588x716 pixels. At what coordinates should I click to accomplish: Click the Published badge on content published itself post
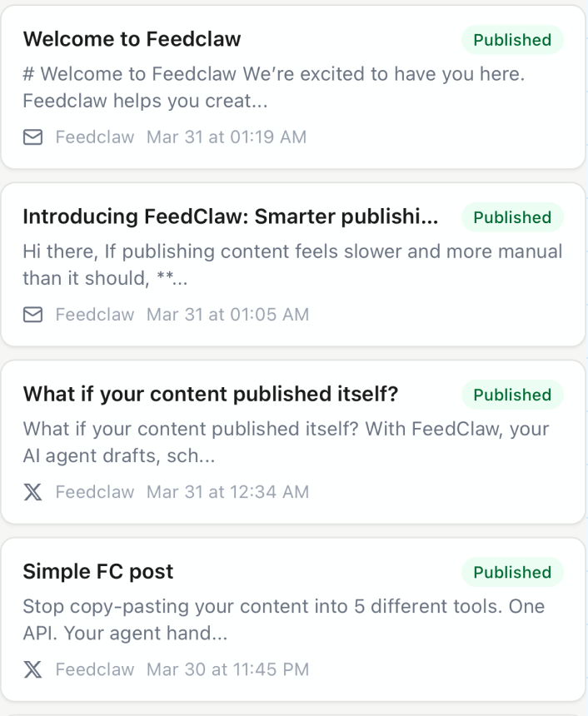[x=512, y=395]
